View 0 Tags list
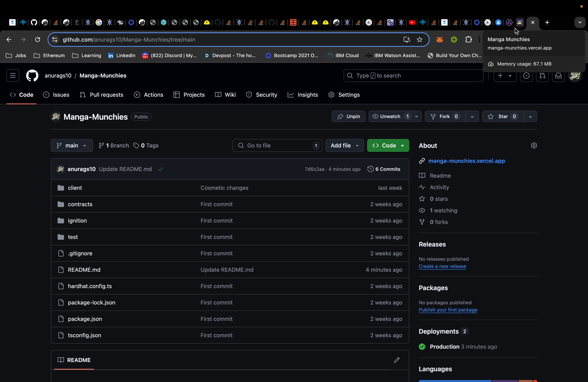The image size is (588, 382). 146,145
